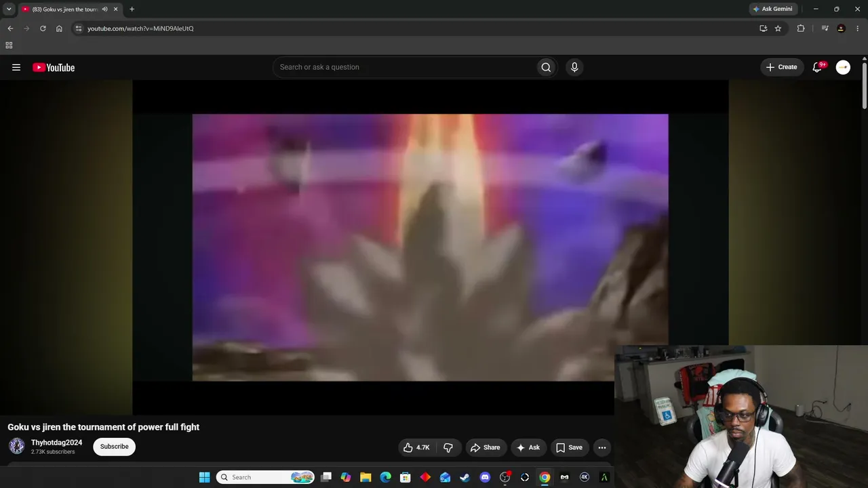Mute the tab using its speaker icon

105,9
